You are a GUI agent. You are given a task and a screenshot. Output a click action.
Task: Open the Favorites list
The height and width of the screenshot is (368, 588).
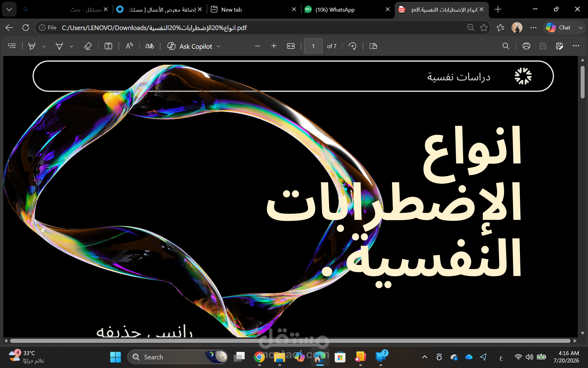[500, 28]
